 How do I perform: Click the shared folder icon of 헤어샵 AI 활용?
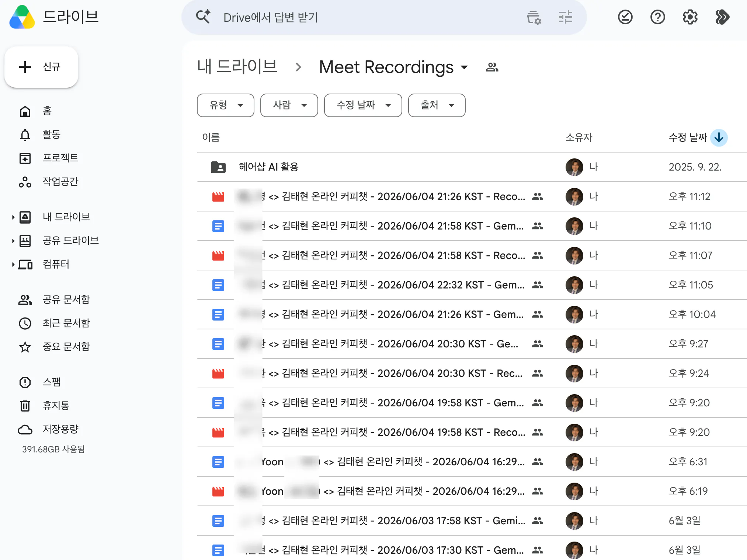tap(218, 167)
